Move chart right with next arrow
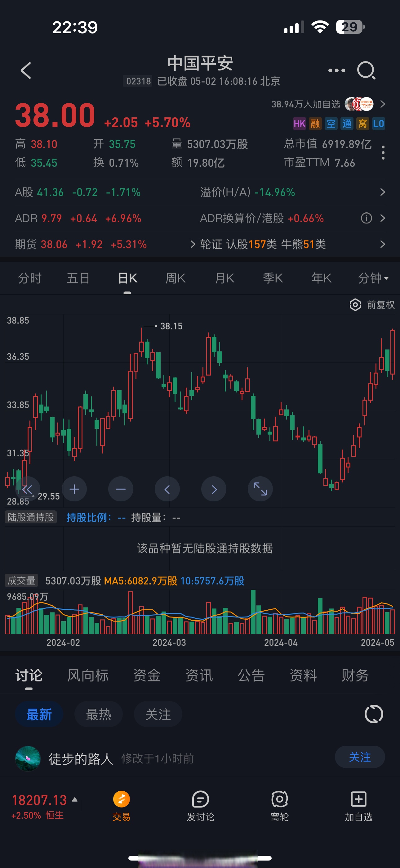The image size is (400, 868). 213,489
